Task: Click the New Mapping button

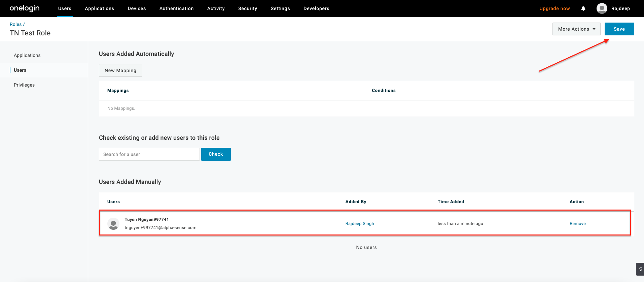Action: tap(120, 70)
